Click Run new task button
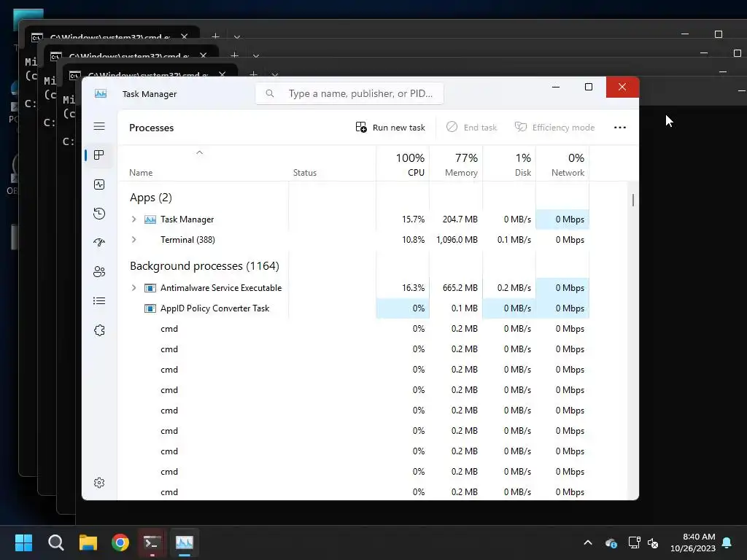 click(390, 127)
